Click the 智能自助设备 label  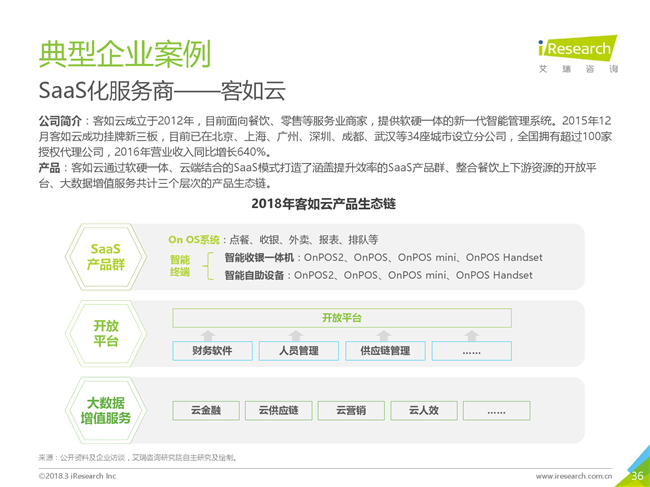[x=255, y=275]
